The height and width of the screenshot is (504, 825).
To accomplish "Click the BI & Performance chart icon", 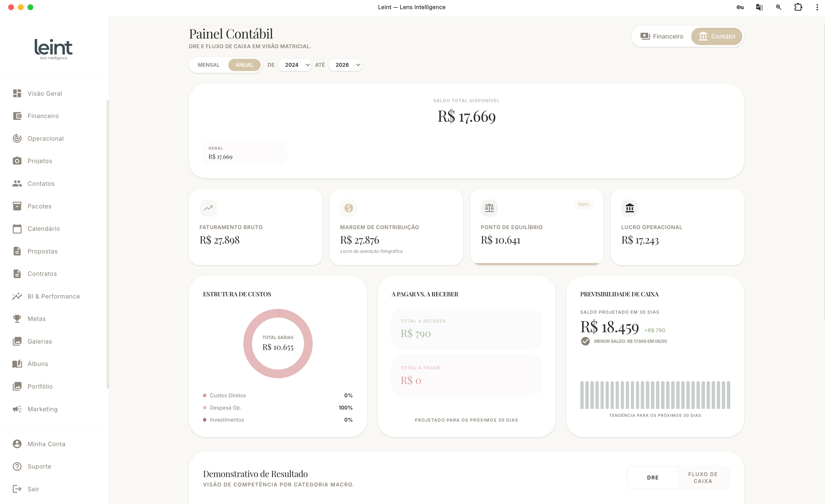I will [17, 296].
